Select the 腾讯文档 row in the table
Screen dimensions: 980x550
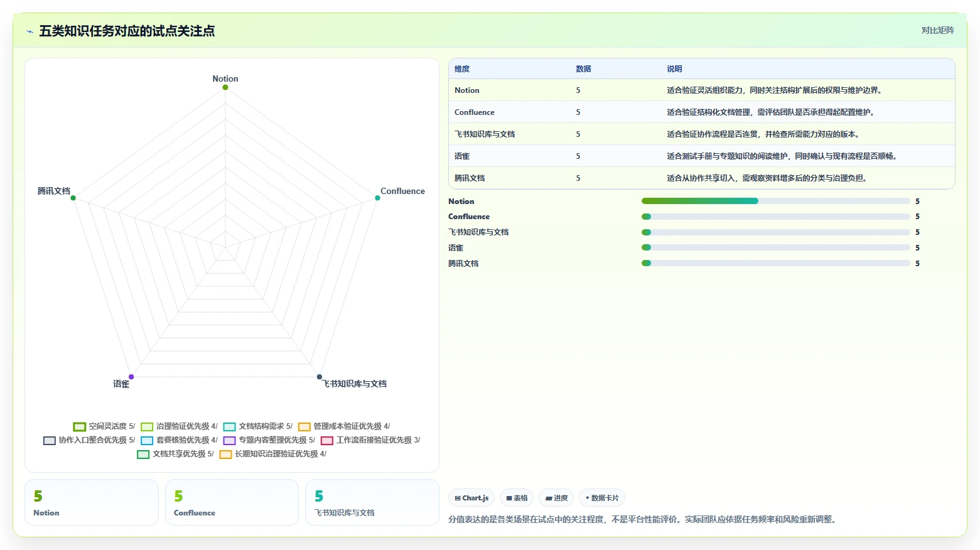tap(702, 178)
